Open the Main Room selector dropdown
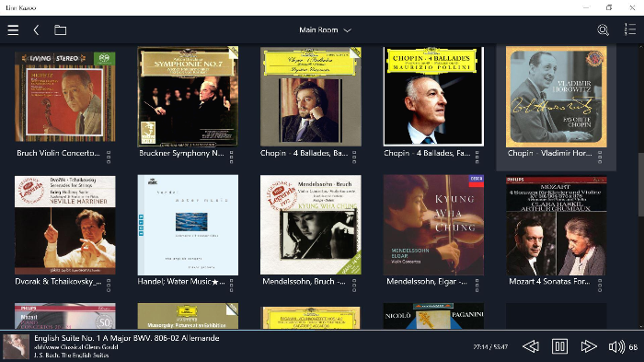 (x=325, y=30)
